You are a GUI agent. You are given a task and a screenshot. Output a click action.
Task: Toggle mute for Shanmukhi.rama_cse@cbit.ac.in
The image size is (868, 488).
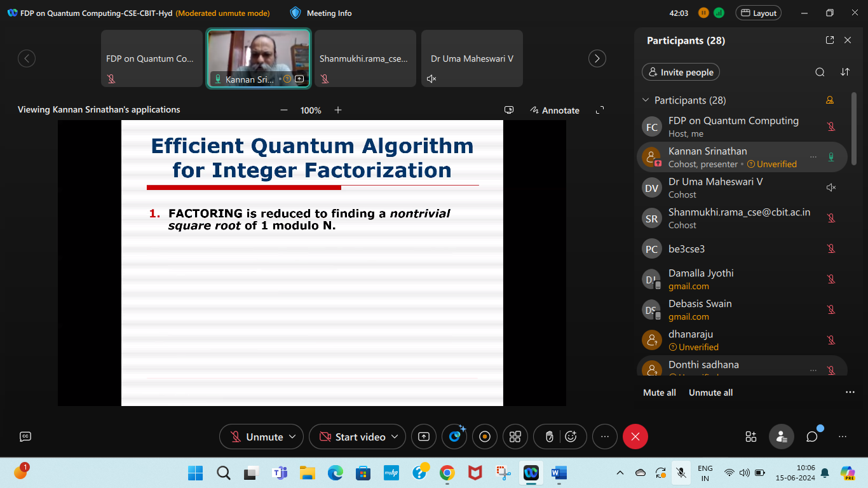[831, 218]
